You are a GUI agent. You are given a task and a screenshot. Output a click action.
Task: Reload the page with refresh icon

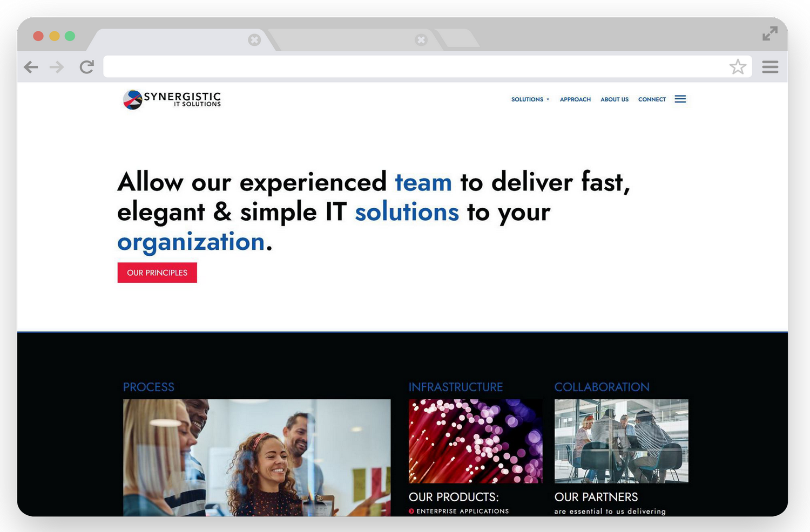click(x=87, y=67)
